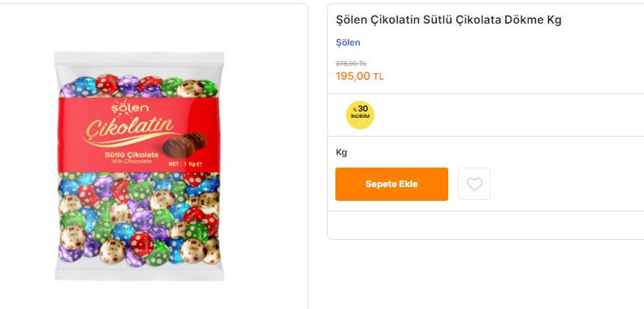
Task: Click the white top seal of the bag
Action: (x=139, y=58)
